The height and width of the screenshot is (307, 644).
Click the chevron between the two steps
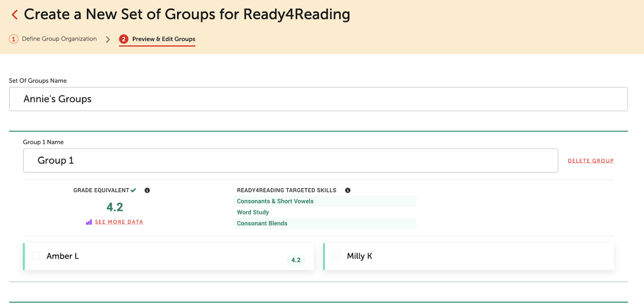point(108,39)
